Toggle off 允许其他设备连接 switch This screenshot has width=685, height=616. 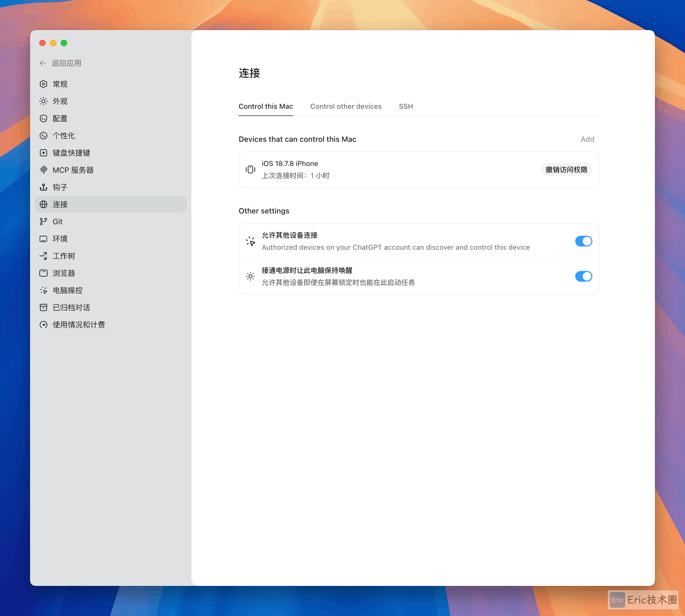pos(584,241)
